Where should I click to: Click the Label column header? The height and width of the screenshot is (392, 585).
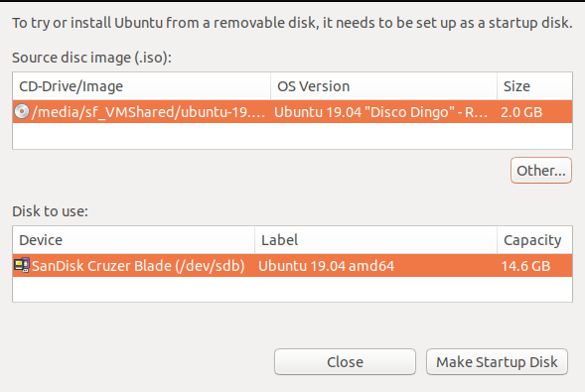375,240
